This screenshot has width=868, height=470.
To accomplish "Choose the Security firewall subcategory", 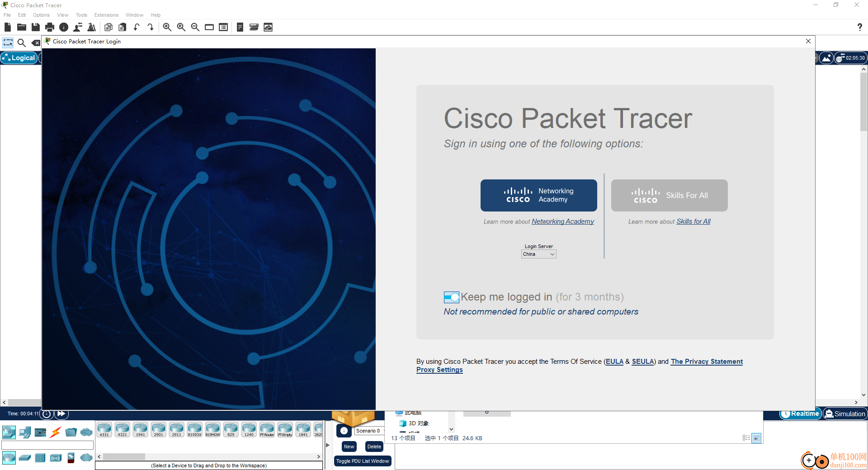I will tap(71, 458).
